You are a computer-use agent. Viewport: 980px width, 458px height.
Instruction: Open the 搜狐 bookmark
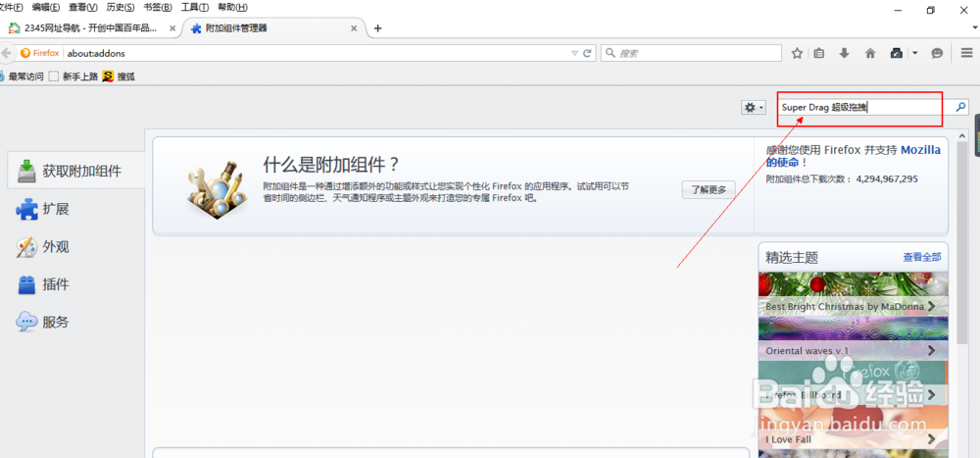120,76
